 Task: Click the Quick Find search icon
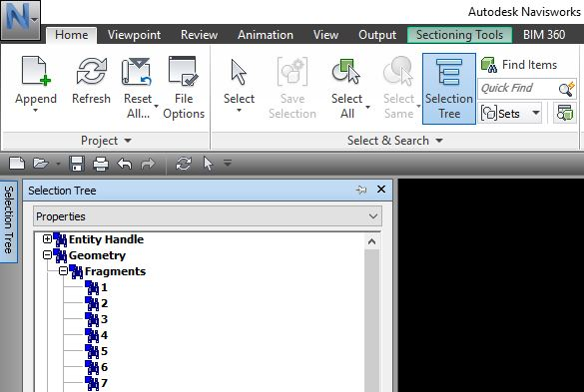coord(567,89)
